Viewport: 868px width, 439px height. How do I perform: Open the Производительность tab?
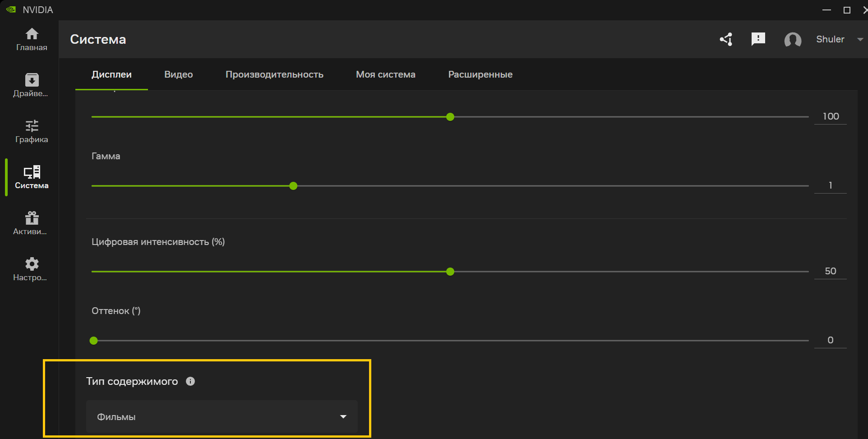tap(274, 74)
